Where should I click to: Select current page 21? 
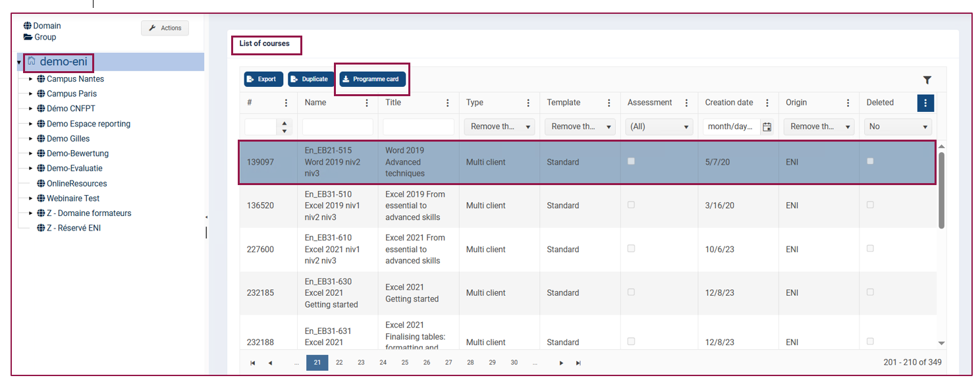point(317,363)
